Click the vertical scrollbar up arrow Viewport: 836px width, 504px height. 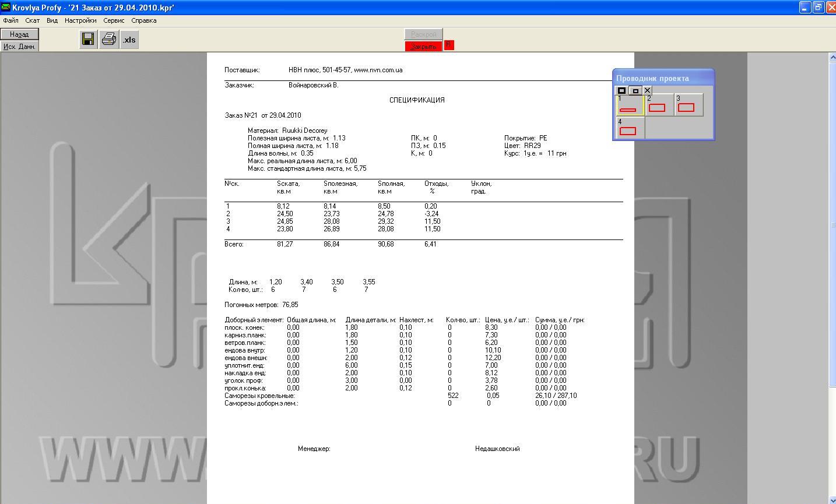click(x=832, y=57)
